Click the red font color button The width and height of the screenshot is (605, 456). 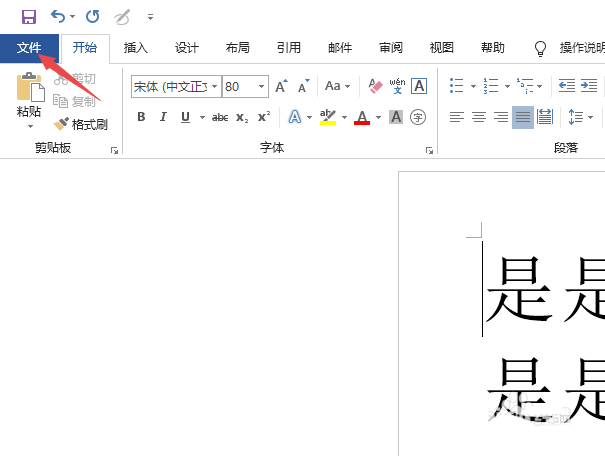(362, 118)
